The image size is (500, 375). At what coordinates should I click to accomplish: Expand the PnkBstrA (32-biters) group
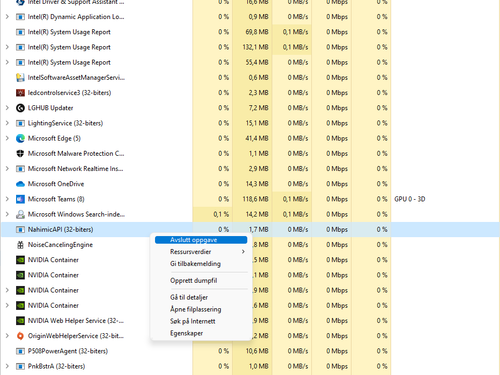coord(7,366)
